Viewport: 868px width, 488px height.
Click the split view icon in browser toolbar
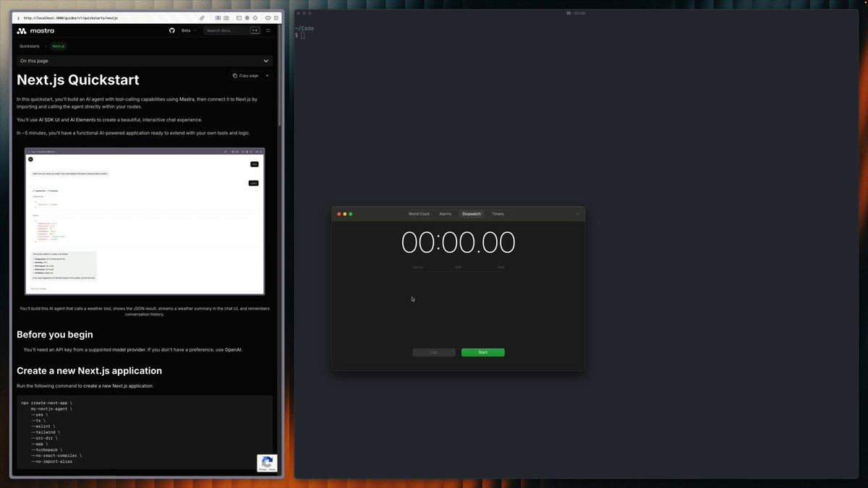[x=277, y=17]
